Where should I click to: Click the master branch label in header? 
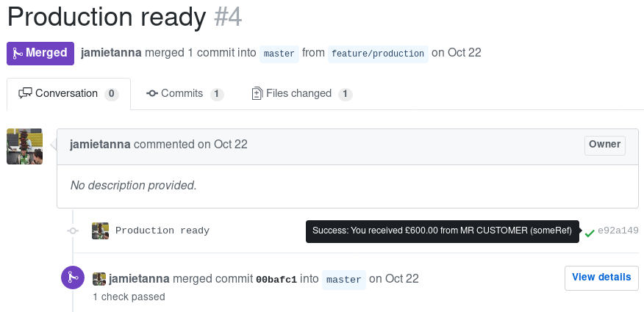(x=279, y=54)
